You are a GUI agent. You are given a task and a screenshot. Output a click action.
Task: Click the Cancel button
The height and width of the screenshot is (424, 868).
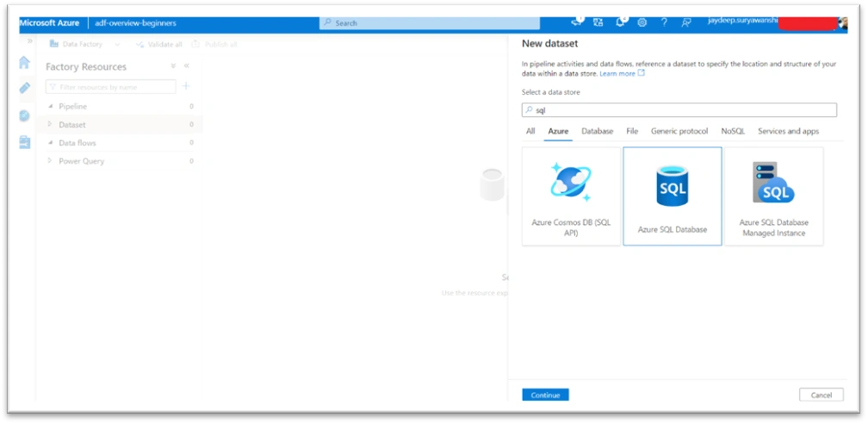click(821, 396)
